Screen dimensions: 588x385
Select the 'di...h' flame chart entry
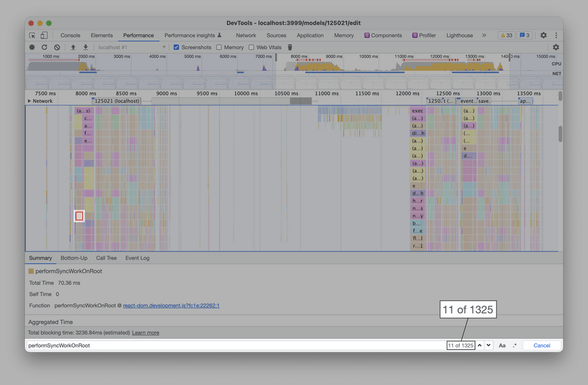pyautogui.click(x=417, y=133)
